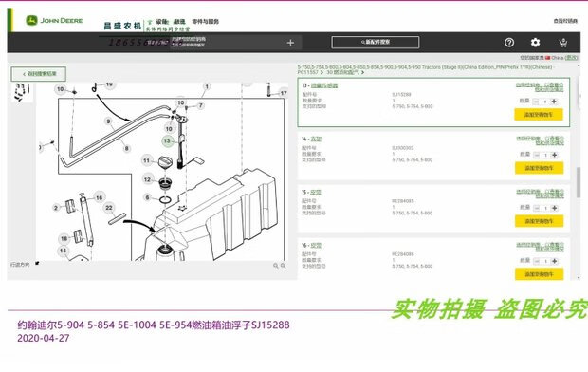The width and height of the screenshot is (588, 372).
Task: Open the settings gear icon
Action: pos(535,43)
